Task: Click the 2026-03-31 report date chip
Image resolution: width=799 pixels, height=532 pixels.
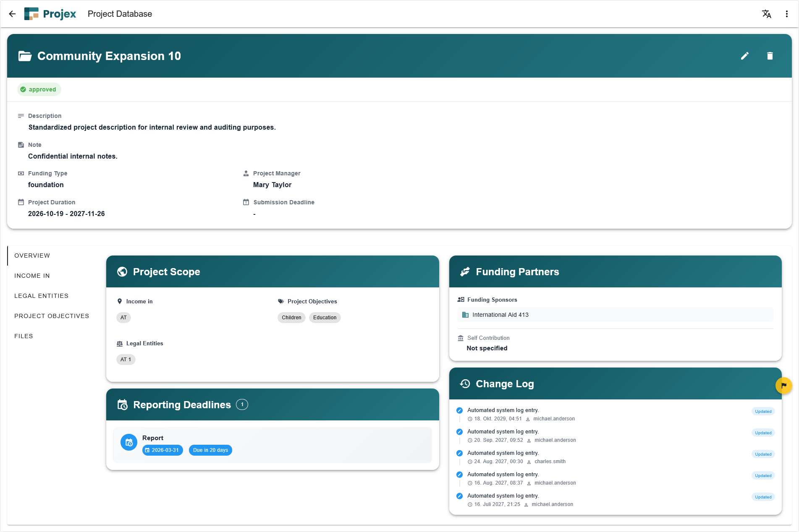Action: coord(162,450)
